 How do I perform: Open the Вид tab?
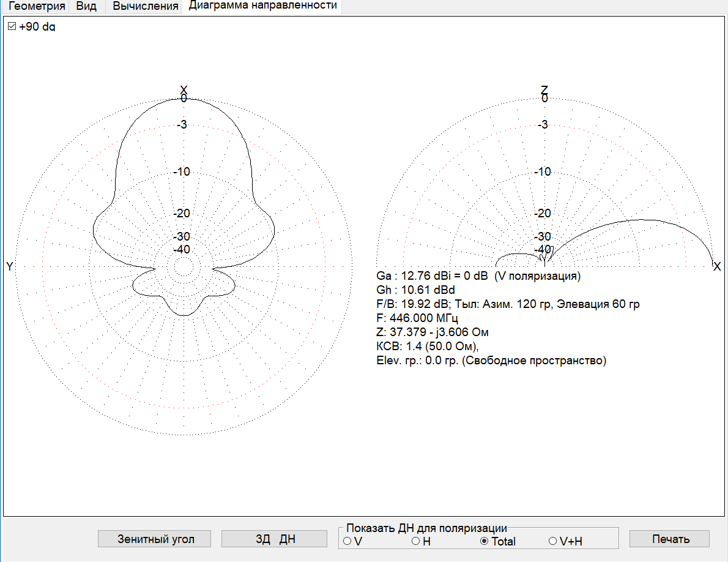pos(86,6)
